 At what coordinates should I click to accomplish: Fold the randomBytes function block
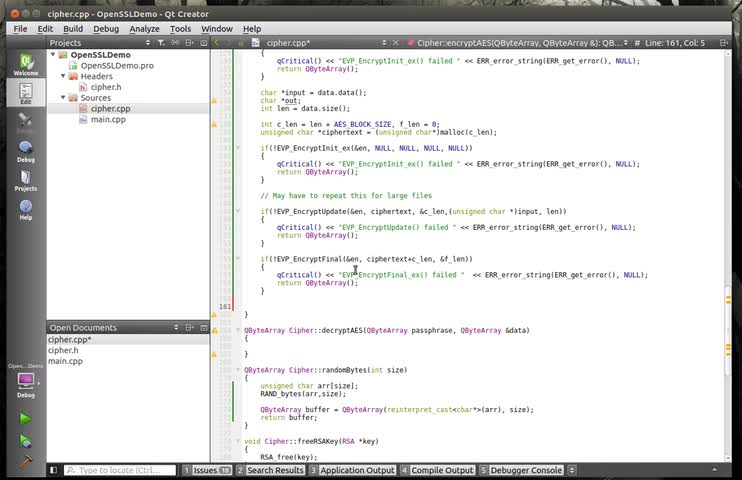(x=238, y=370)
